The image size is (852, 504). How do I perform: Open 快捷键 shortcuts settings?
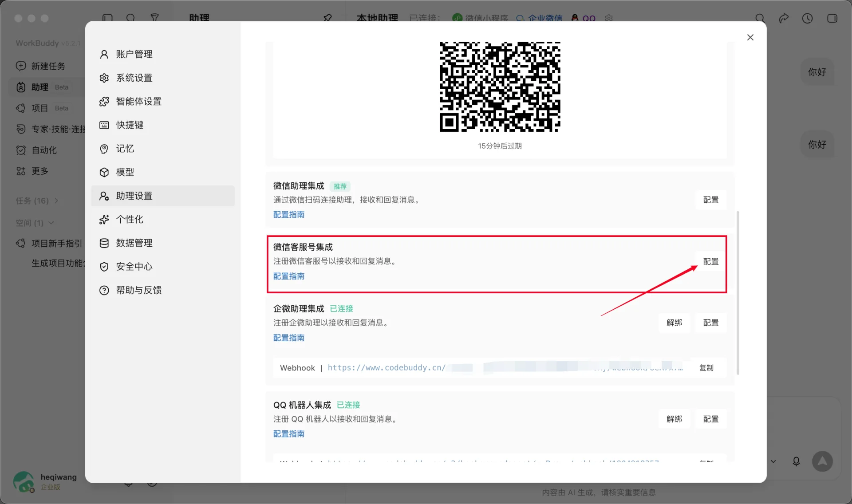pyautogui.click(x=162, y=125)
